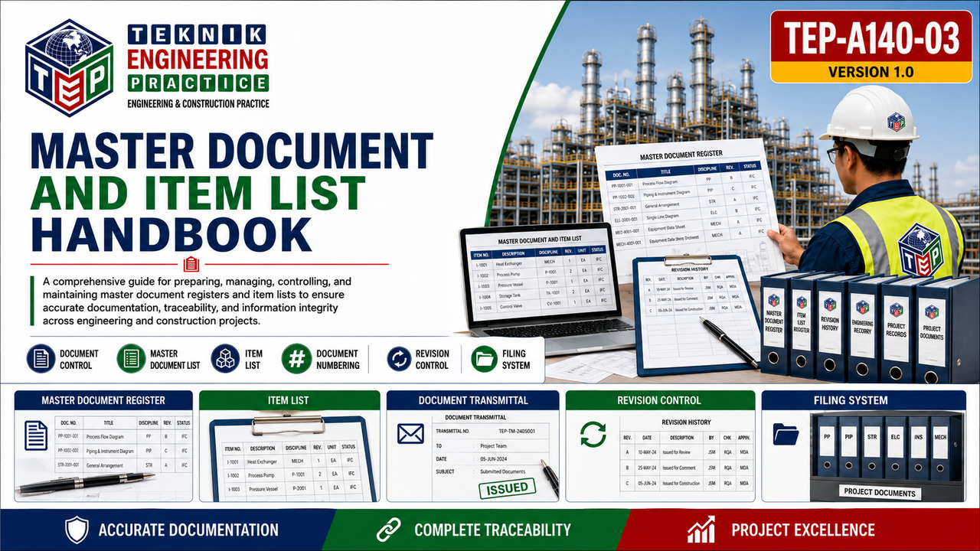The height and width of the screenshot is (551, 980).
Task: Click the PP binder in Filing System card
Action: pyautogui.click(x=828, y=445)
